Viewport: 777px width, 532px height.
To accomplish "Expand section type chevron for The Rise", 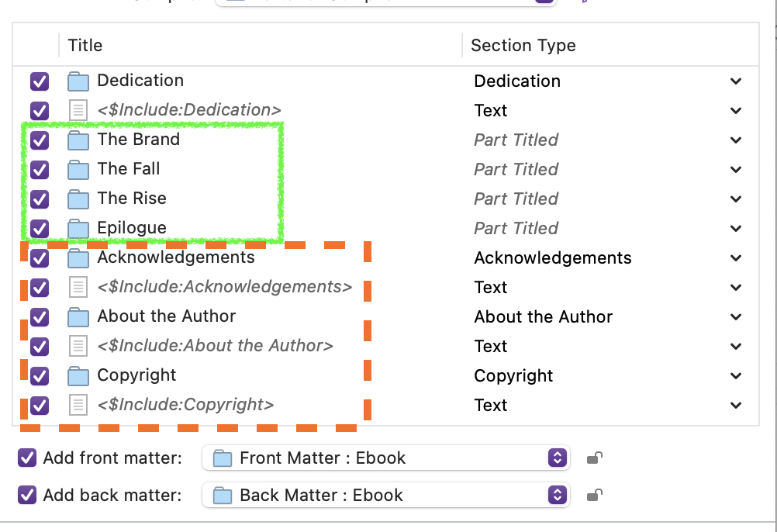I will (x=736, y=199).
